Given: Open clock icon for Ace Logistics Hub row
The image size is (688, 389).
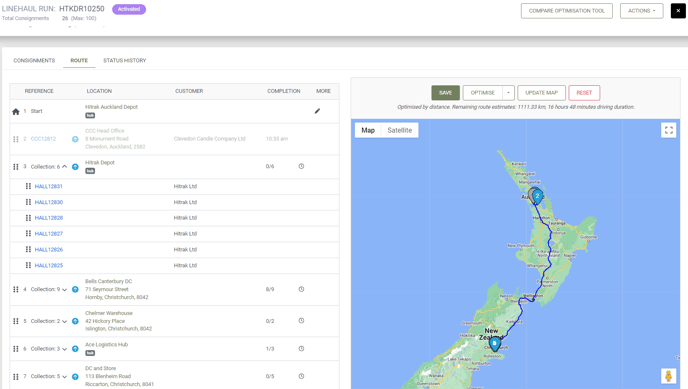Looking at the screenshot, I should 301,349.
